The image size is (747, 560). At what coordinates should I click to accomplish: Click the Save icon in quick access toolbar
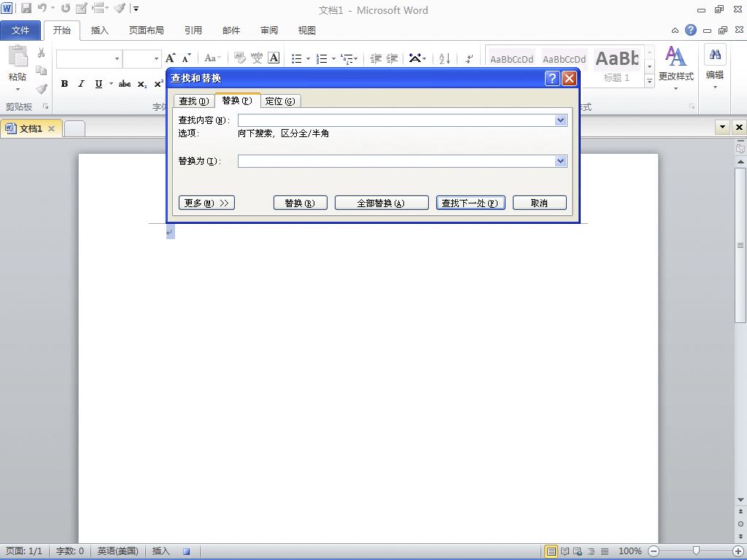tap(26, 8)
